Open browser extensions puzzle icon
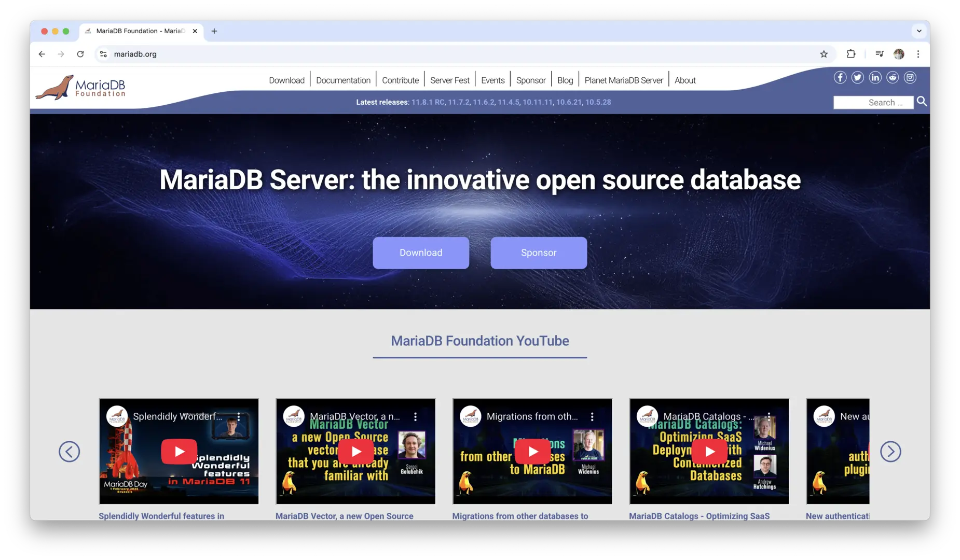The height and width of the screenshot is (560, 960). point(851,54)
